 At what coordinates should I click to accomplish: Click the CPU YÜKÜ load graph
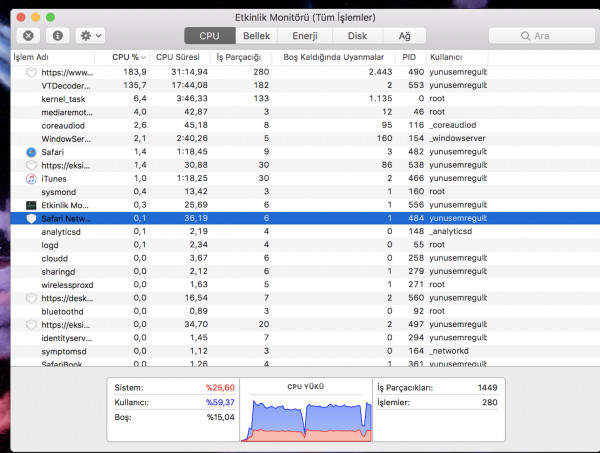306,420
